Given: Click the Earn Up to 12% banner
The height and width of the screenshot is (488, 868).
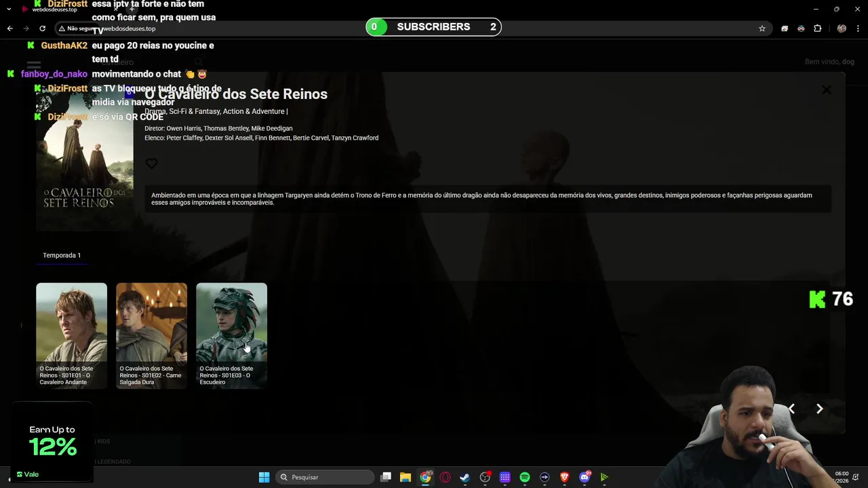Looking at the screenshot, I should point(52,441).
